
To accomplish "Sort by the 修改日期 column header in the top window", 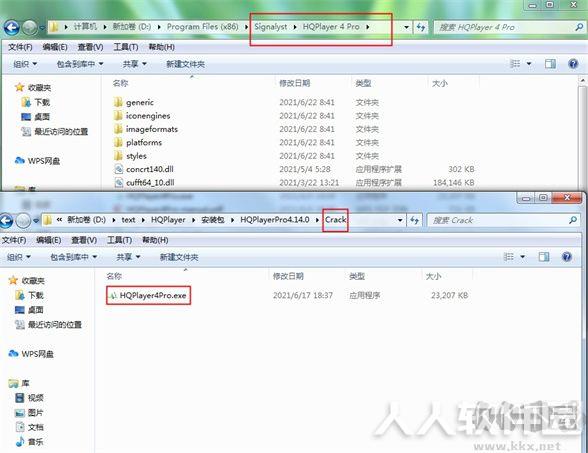I will pyautogui.click(x=294, y=83).
